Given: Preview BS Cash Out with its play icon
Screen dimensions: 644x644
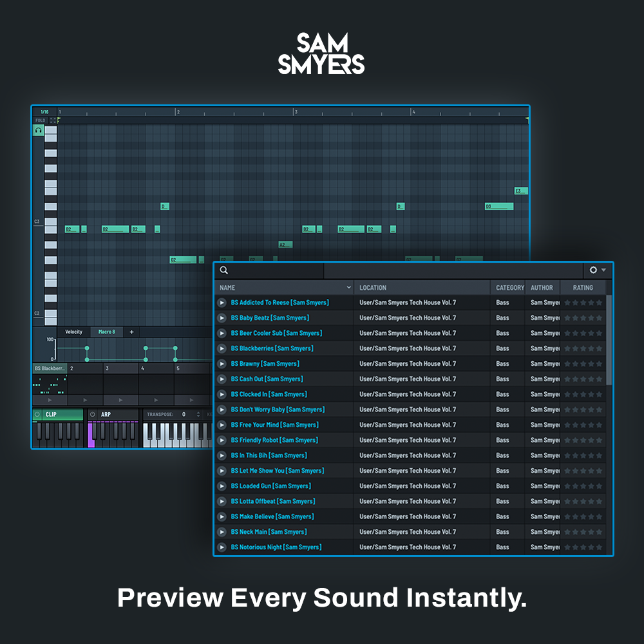Looking at the screenshot, I should (x=222, y=379).
